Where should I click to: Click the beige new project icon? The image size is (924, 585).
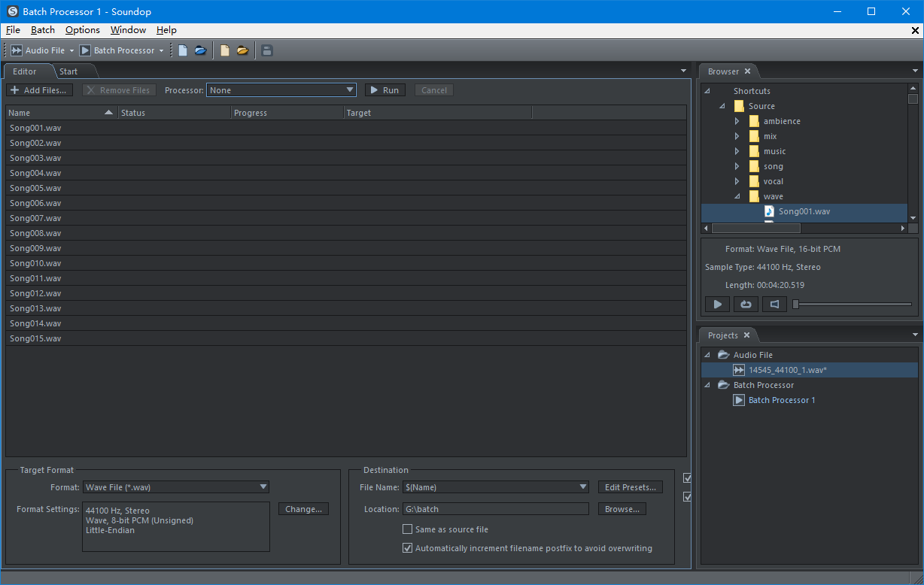click(224, 50)
